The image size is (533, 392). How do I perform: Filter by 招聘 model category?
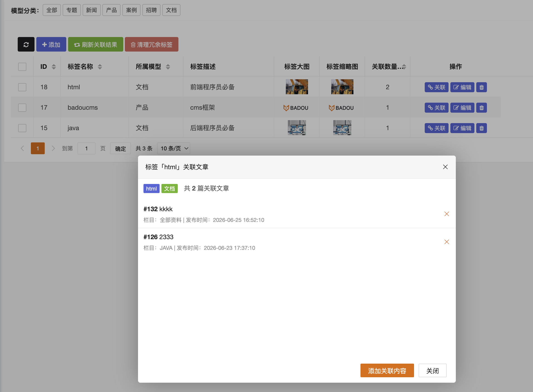click(x=151, y=10)
